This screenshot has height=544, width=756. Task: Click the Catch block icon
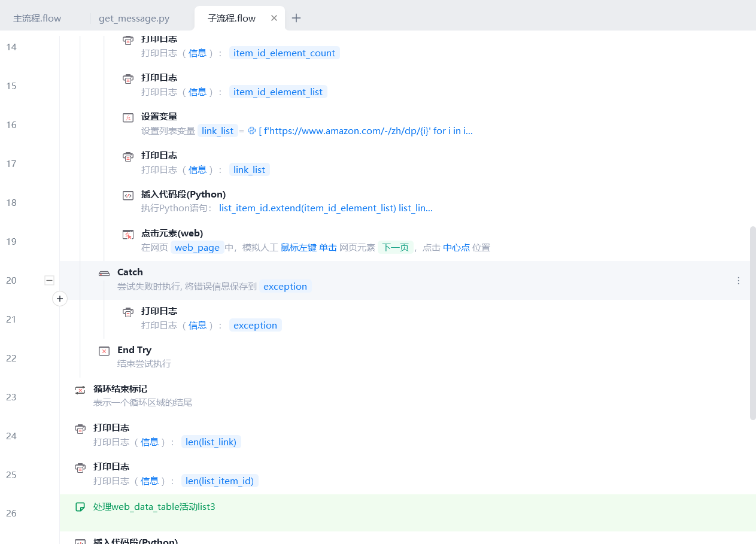coord(104,273)
